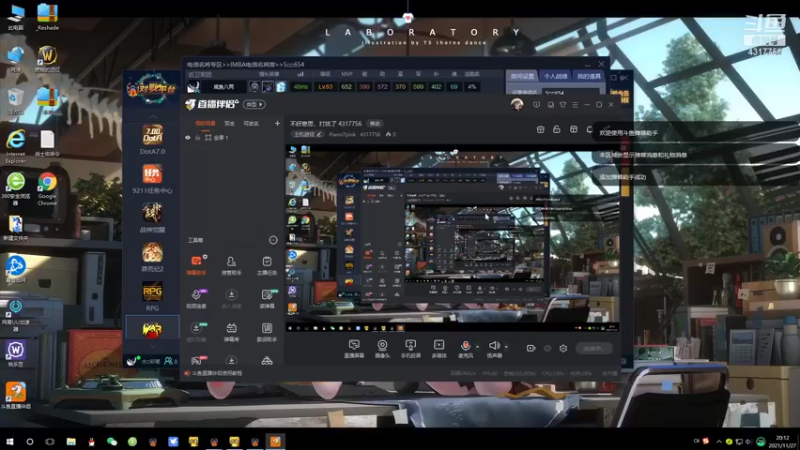
Task: Open Google Chrome from the desktop
Action: tap(47, 188)
